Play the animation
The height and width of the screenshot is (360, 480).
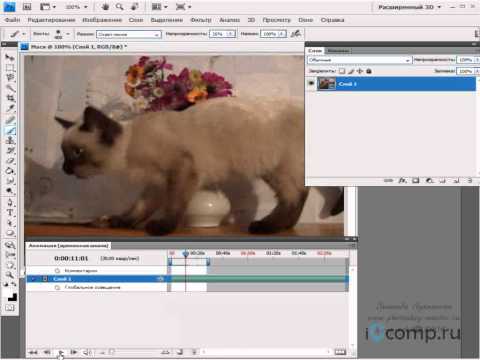[61, 352]
